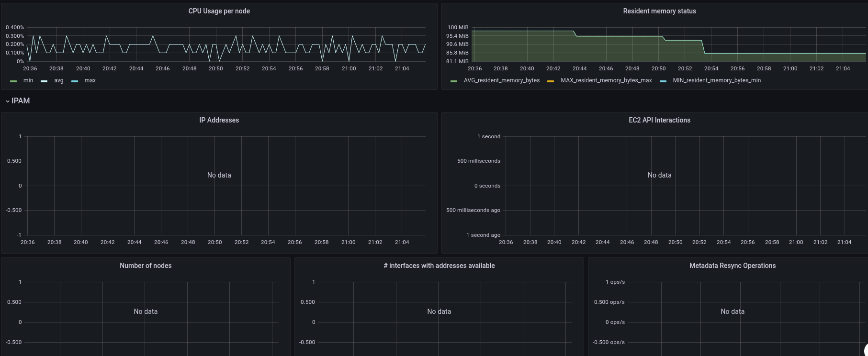Click No data in IP Addresses panel
This screenshot has height=356, width=868.
[219, 175]
